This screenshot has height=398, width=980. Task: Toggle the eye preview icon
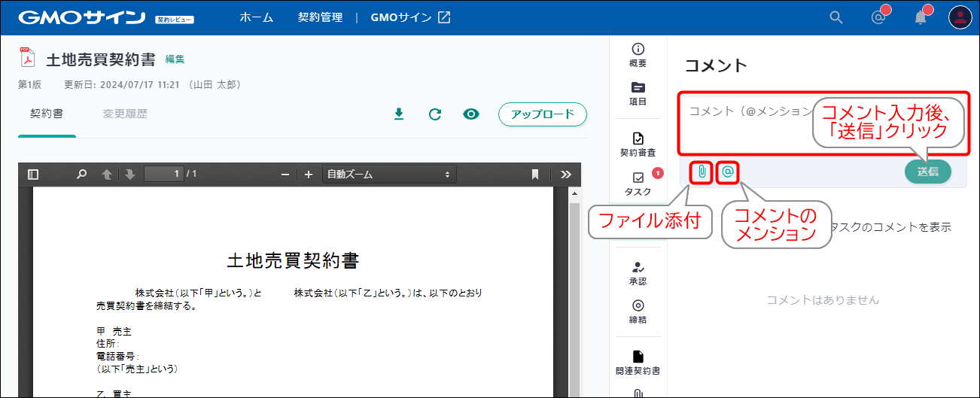(471, 114)
